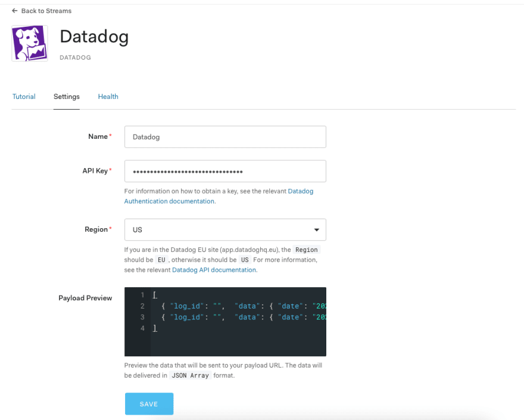Screen dimensions: 524x420
Task: Focus the Name input field
Action: (x=225, y=137)
